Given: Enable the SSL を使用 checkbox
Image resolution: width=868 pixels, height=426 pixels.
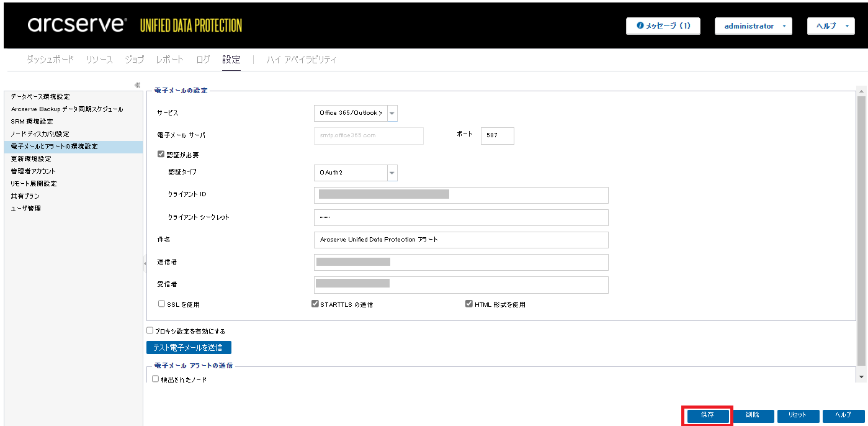Looking at the screenshot, I should [x=161, y=304].
